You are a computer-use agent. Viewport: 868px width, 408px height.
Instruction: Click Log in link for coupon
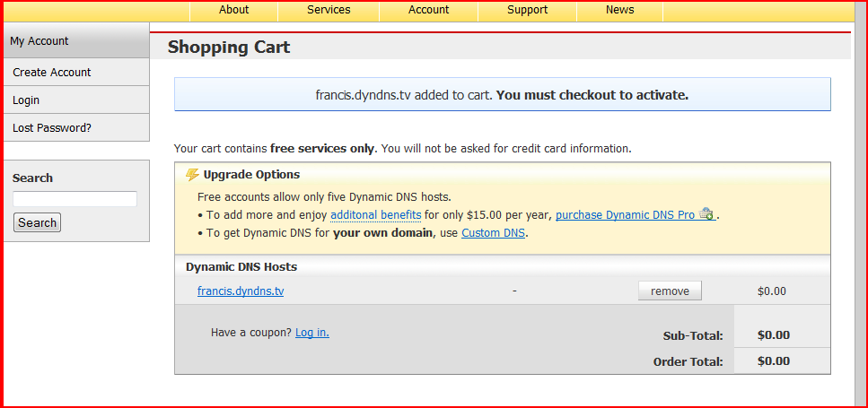[x=312, y=333]
